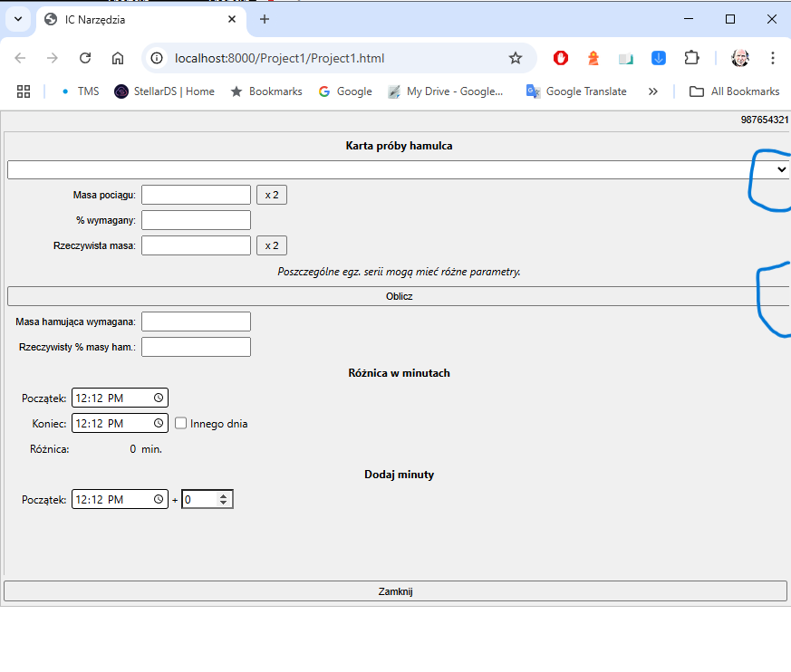Toggle the Innego dnia checkbox
Viewport: 791px width, 672px height.
pyautogui.click(x=180, y=422)
